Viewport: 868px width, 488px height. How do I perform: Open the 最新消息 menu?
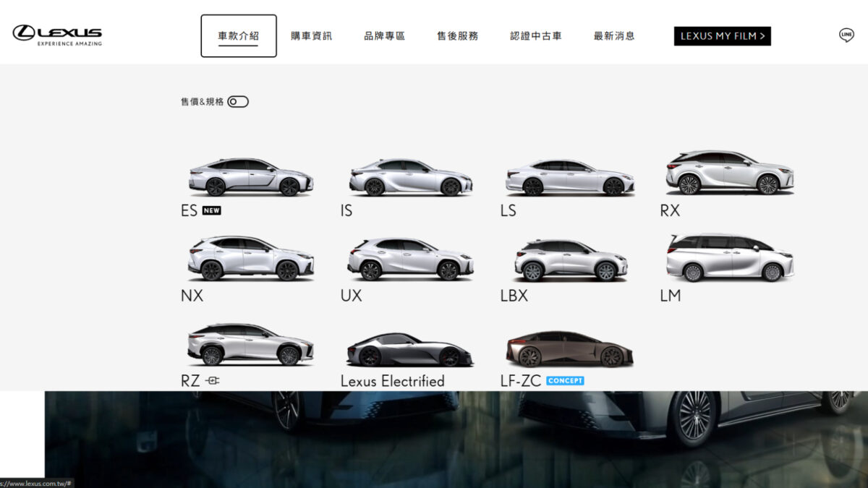coord(614,35)
